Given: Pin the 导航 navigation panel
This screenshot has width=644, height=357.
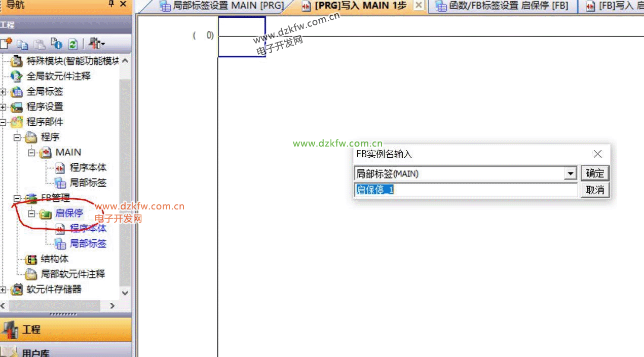Looking at the screenshot, I should point(111,5).
